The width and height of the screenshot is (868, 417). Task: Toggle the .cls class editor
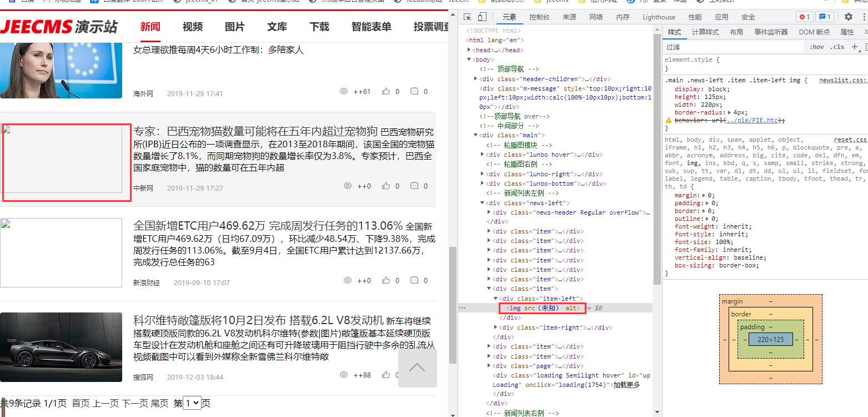pos(837,47)
